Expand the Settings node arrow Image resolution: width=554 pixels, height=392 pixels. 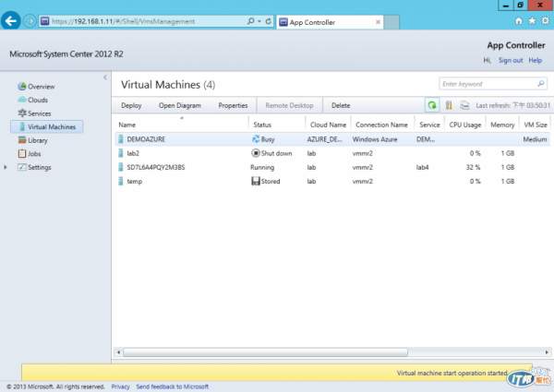pyautogui.click(x=6, y=167)
